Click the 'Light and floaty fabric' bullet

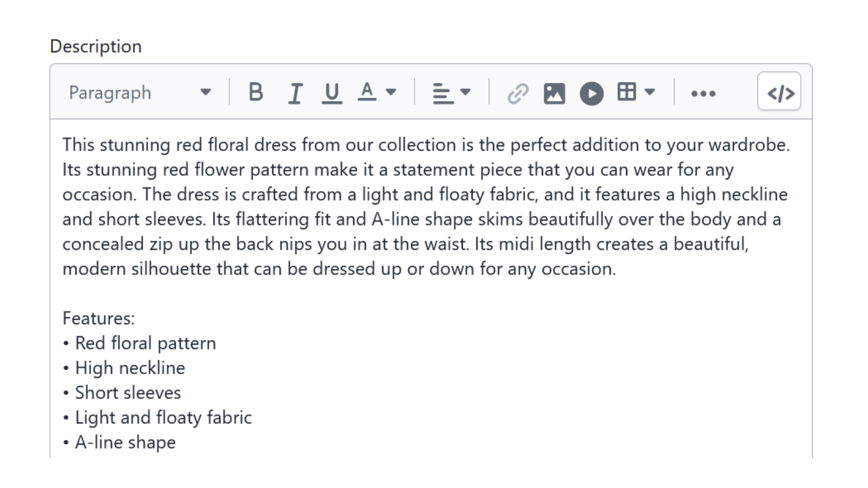[x=157, y=418]
